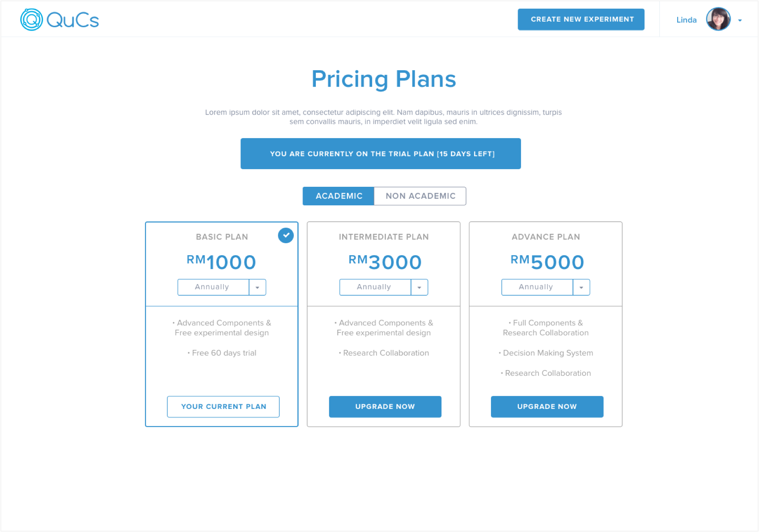Click Create New Experiment button
The width and height of the screenshot is (759, 532).
pyautogui.click(x=581, y=19)
